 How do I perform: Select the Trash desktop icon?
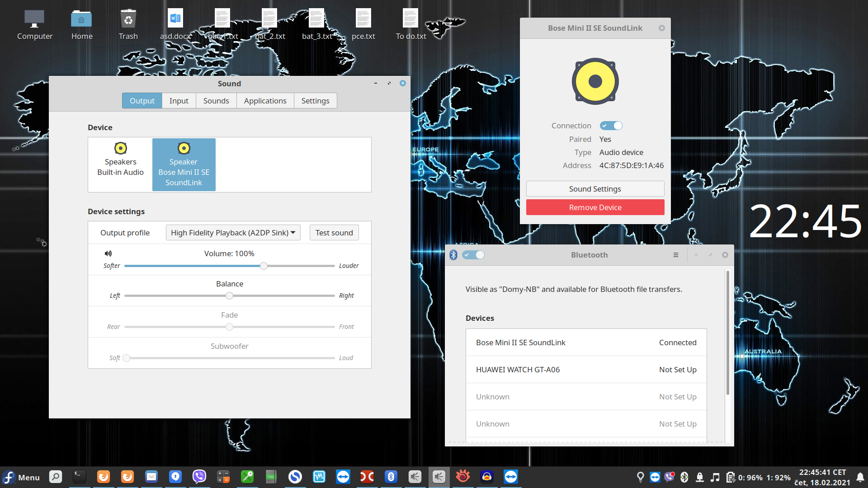click(128, 25)
